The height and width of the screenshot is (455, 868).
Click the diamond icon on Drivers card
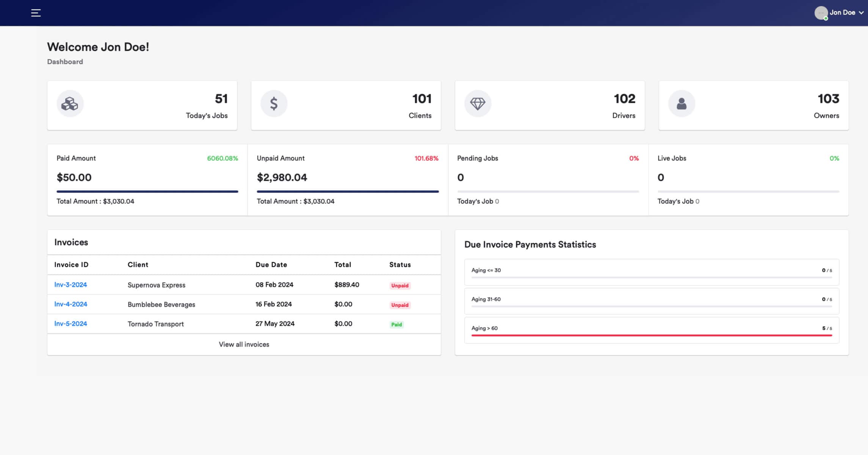point(478,104)
